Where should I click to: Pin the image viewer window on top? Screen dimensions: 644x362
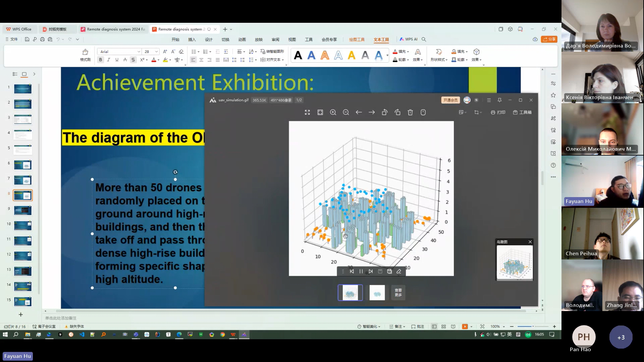(x=499, y=100)
